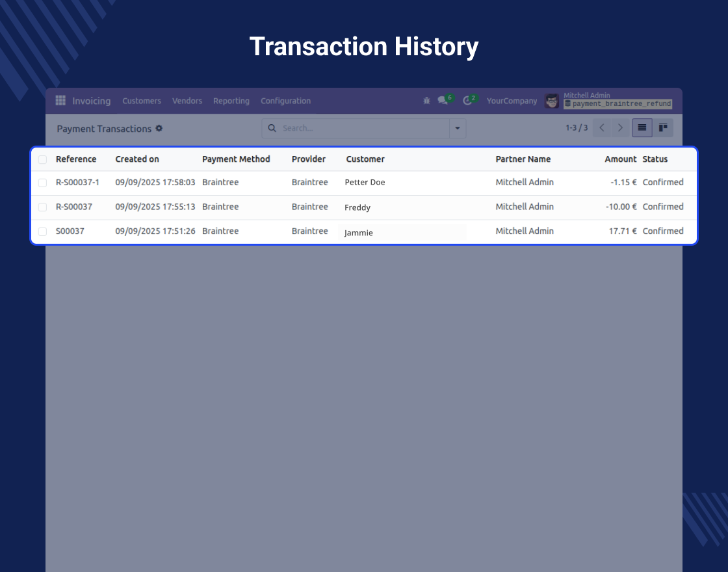Click the -1.15 € amount
Image resolution: width=728 pixels, height=572 pixels.
623,183
